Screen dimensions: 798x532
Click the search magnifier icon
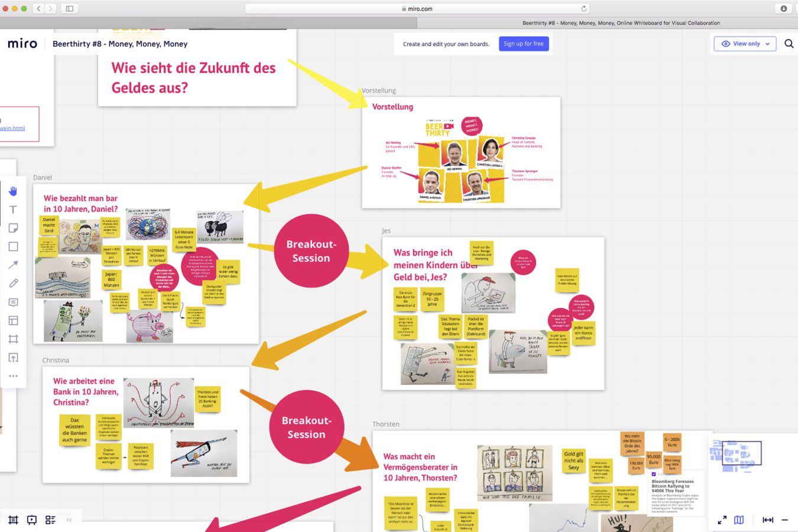[789, 44]
